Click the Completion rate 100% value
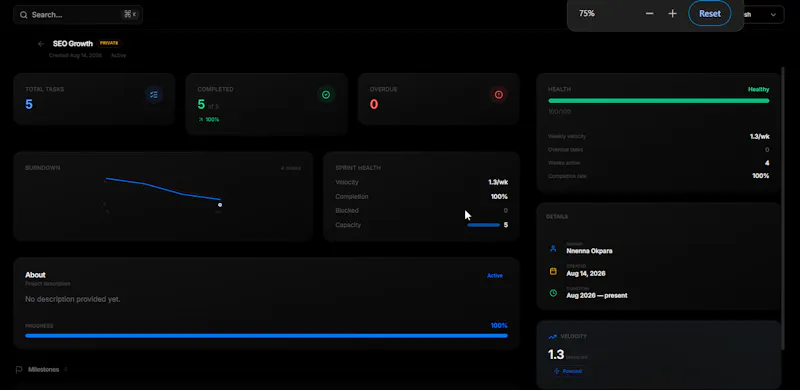 [761, 176]
